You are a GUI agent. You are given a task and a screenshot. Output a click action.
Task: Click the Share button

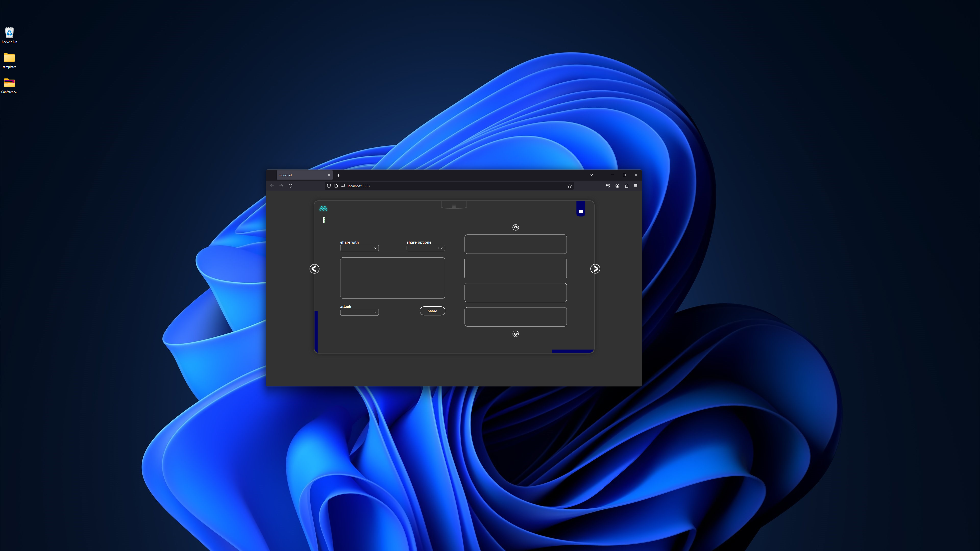tap(432, 311)
